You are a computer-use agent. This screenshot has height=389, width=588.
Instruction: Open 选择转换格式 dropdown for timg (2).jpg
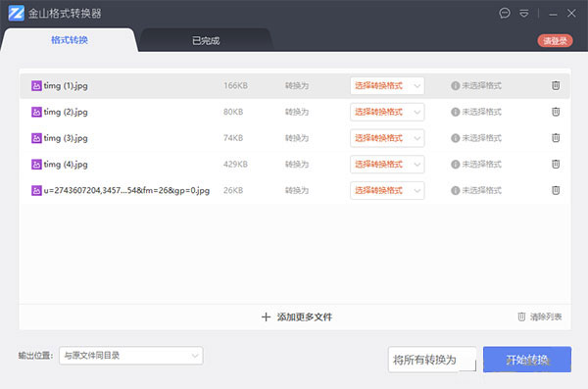(387, 112)
